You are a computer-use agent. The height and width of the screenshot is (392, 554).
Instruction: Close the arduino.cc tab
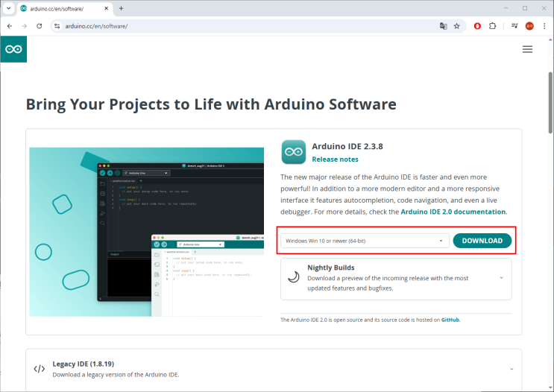(x=107, y=8)
